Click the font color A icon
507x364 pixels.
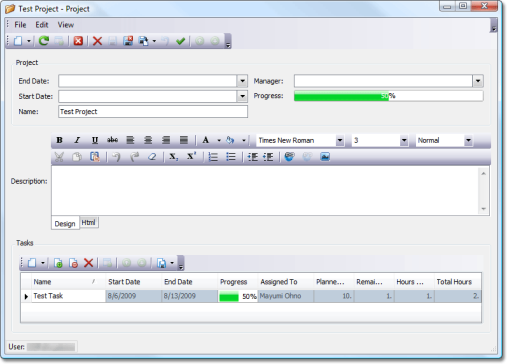(206, 140)
